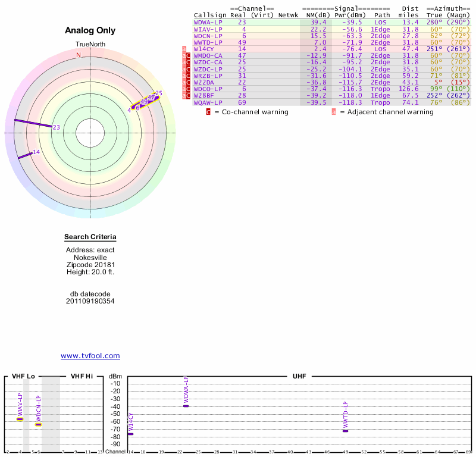This screenshot has width=476, height=457.
Task: Click the WDCN-LP signal bar in the VHF Lo chart
Action: coord(38,424)
